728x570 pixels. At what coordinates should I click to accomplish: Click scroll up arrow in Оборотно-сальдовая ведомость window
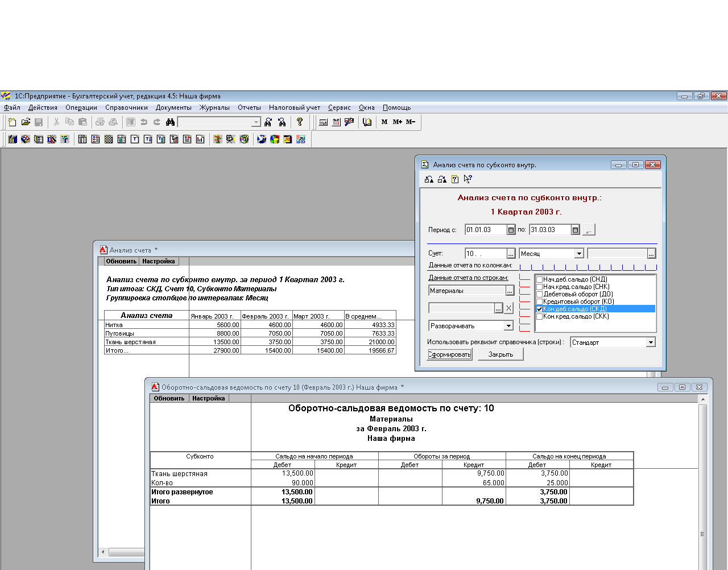[703, 399]
